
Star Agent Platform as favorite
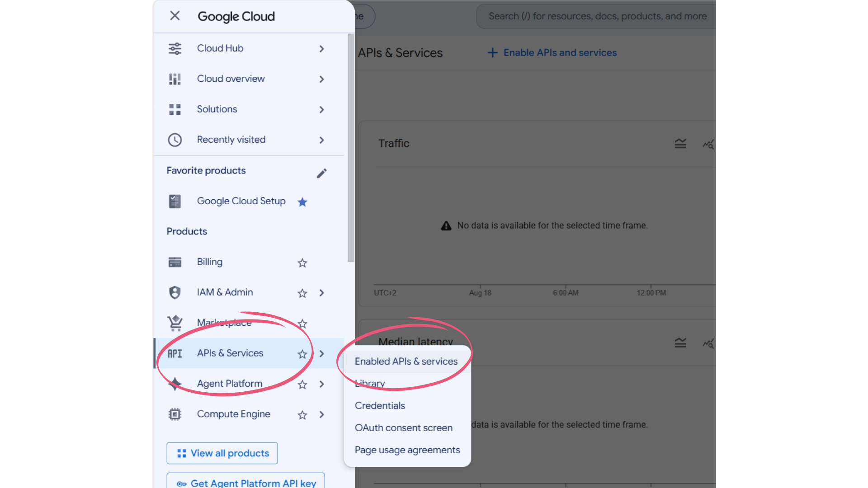point(302,385)
